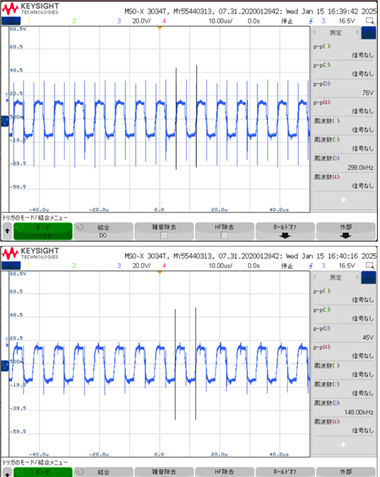Click Keysight logo in top capture

(30, 9)
